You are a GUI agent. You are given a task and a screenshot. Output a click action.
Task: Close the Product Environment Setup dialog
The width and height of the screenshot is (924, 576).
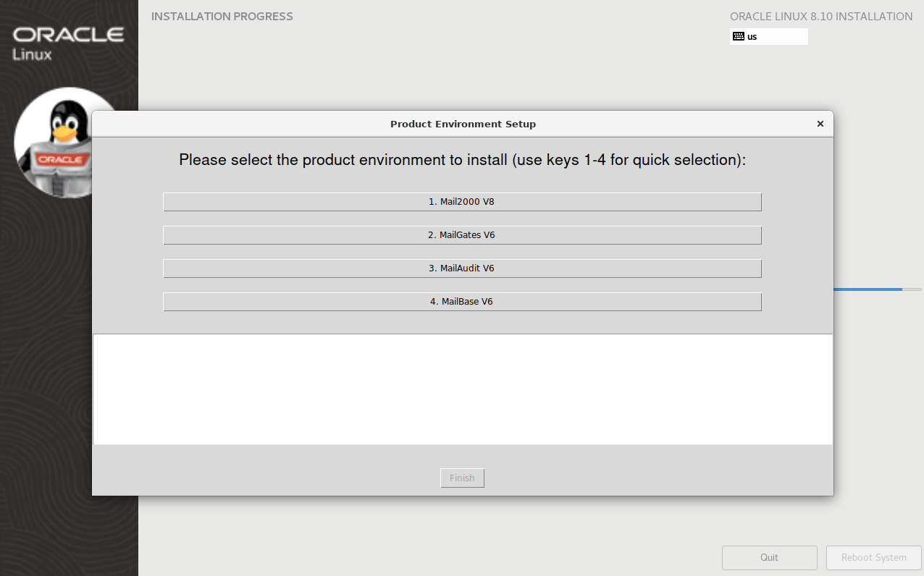(x=820, y=124)
